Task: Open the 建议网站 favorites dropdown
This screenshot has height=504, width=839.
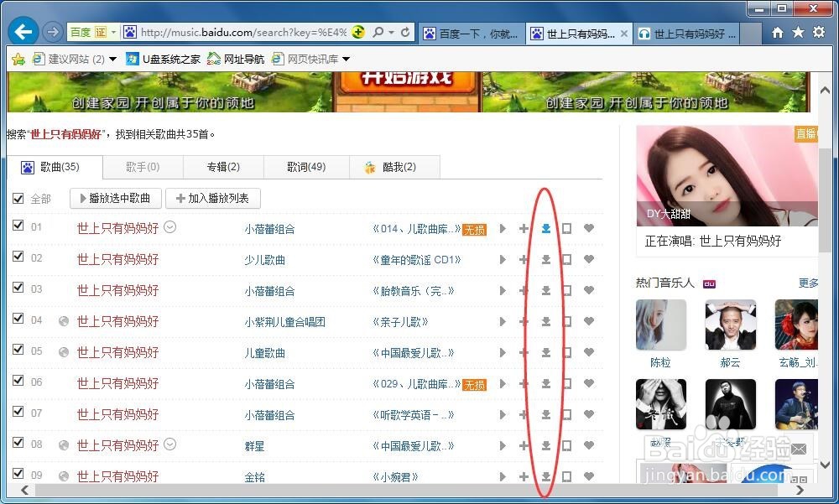Action: click(113, 59)
